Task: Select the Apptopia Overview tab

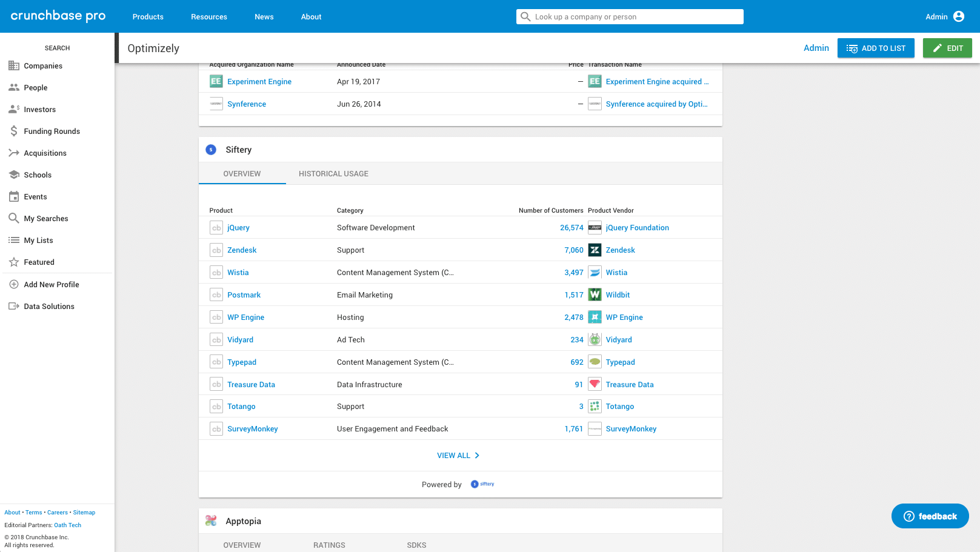Action: (x=242, y=545)
